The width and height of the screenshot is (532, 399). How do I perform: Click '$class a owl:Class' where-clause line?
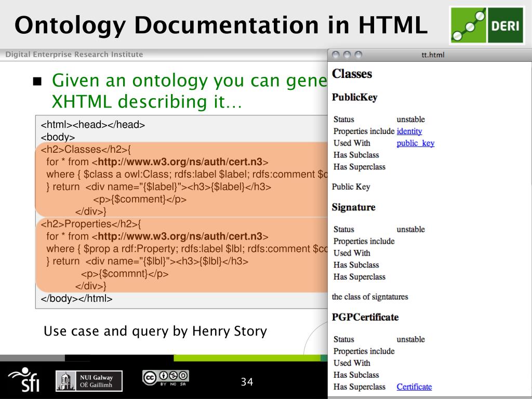(187, 175)
